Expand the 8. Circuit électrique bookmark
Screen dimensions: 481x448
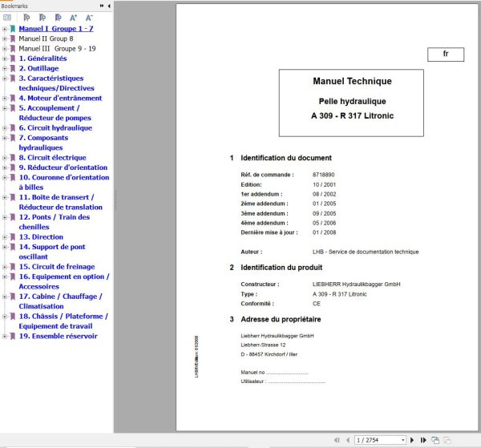click(x=5, y=158)
